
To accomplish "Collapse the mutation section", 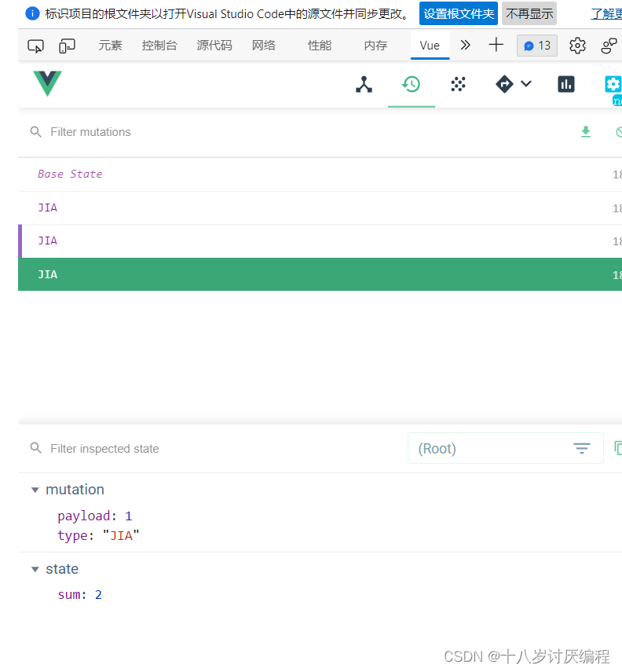I will (x=35, y=490).
